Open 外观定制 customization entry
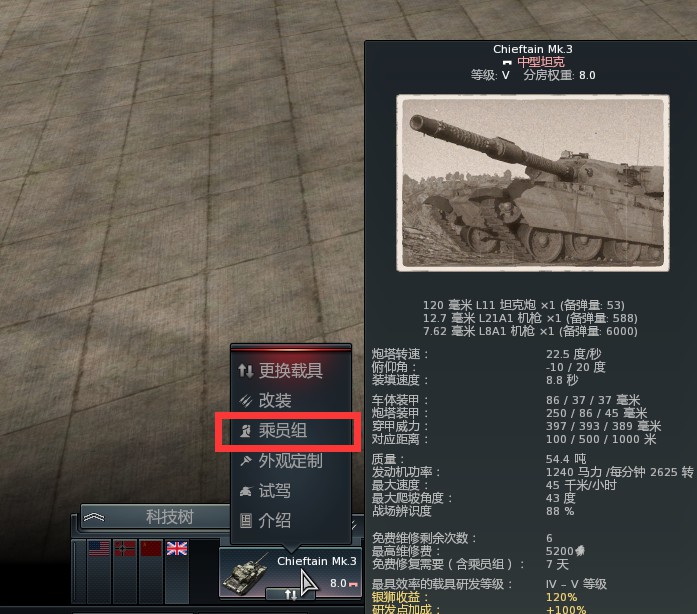 tap(291, 461)
